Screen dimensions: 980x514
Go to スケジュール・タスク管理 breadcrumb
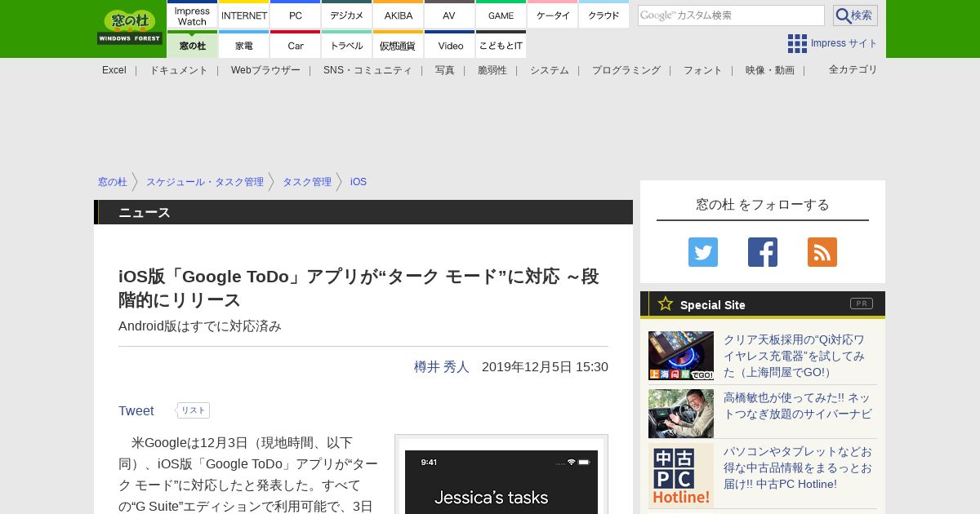[x=205, y=182]
